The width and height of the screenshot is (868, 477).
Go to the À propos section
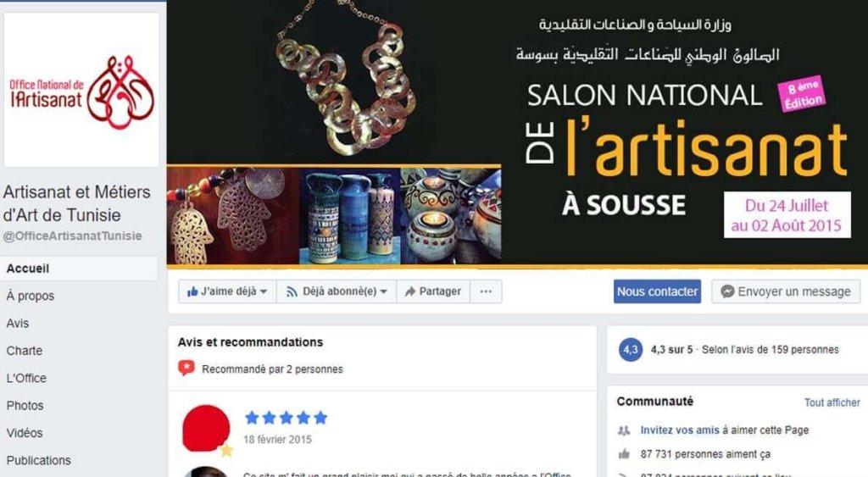(31, 296)
